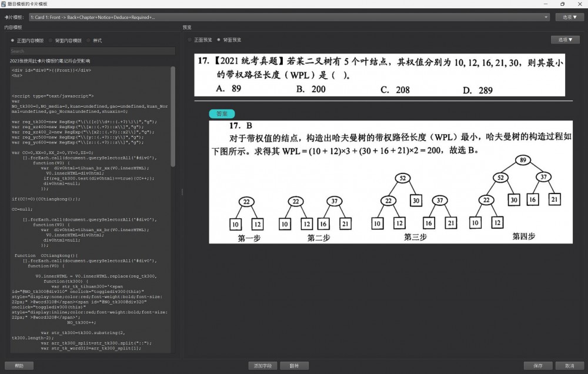Close the card template window

coord(579,4)
